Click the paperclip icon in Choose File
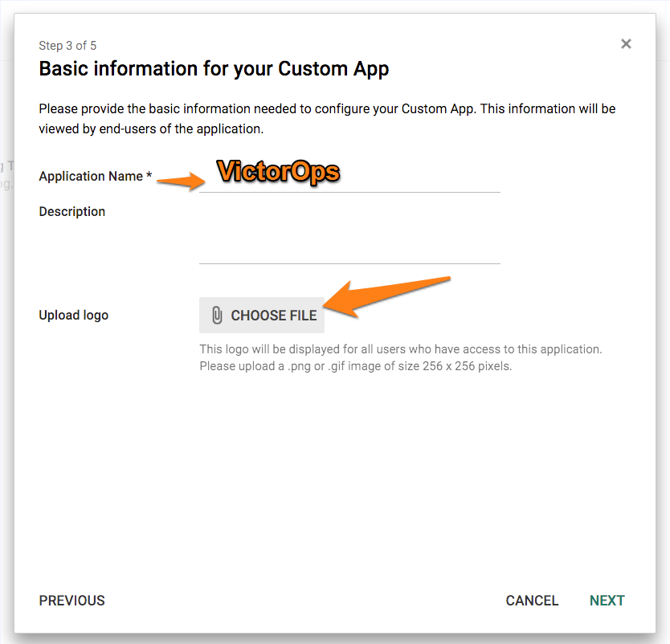The image size is (670, 644). click(x=217, y=315)
